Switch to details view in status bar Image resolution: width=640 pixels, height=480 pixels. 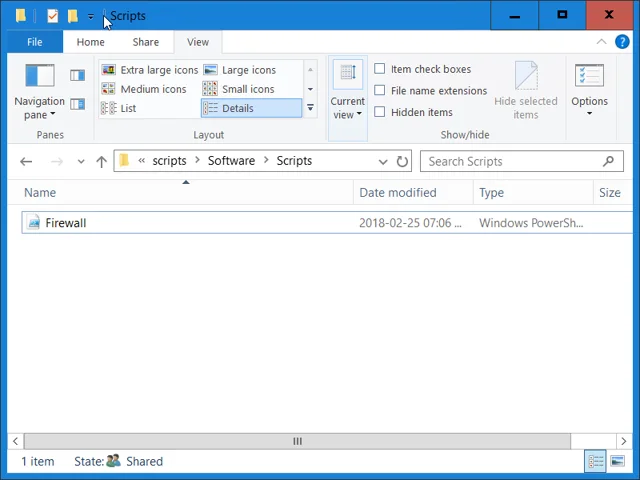point(596,462)
